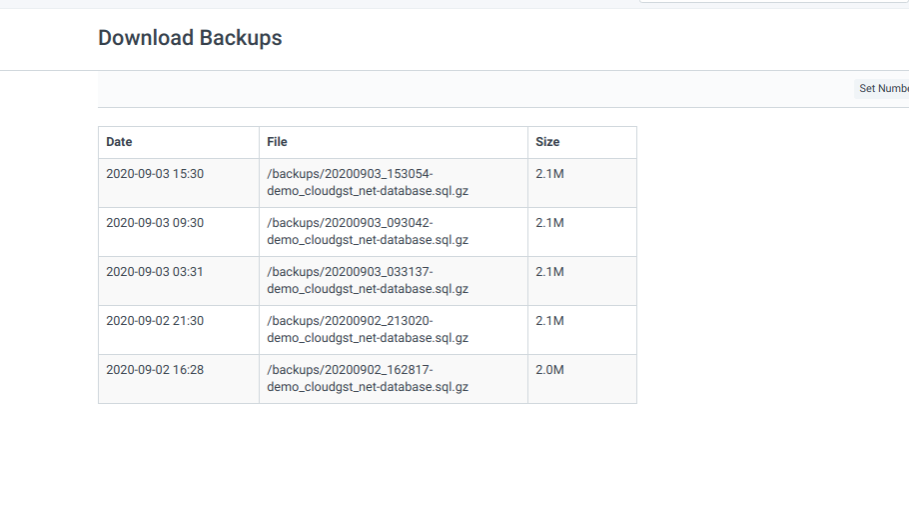
Task: Open backup file 20200903_093042 link
Action: [x=368, y=231]
